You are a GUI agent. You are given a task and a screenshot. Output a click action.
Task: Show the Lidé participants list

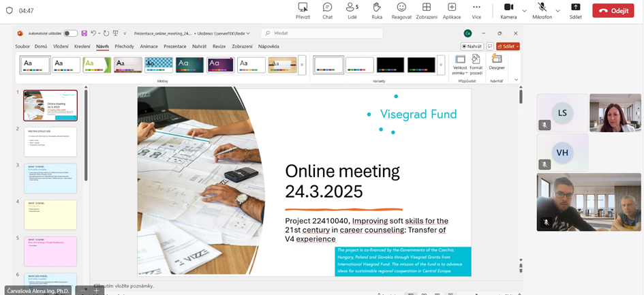click(x=352, y=7)
